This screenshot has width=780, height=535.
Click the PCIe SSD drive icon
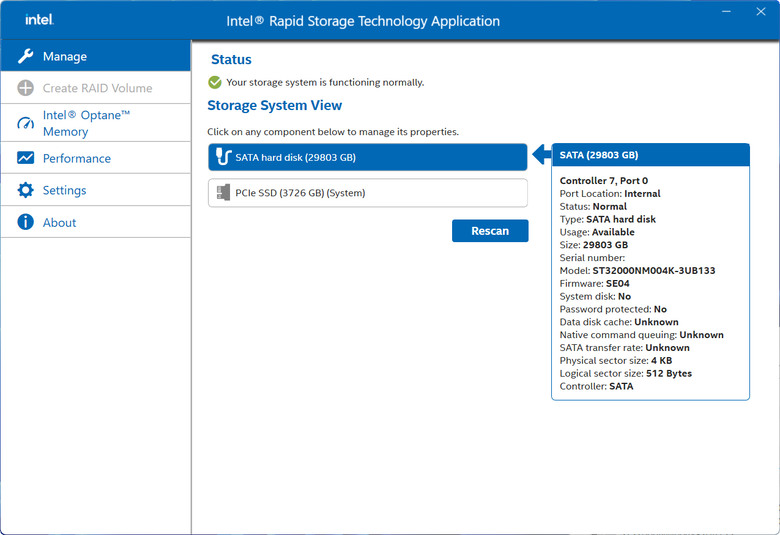coord(223,193)
